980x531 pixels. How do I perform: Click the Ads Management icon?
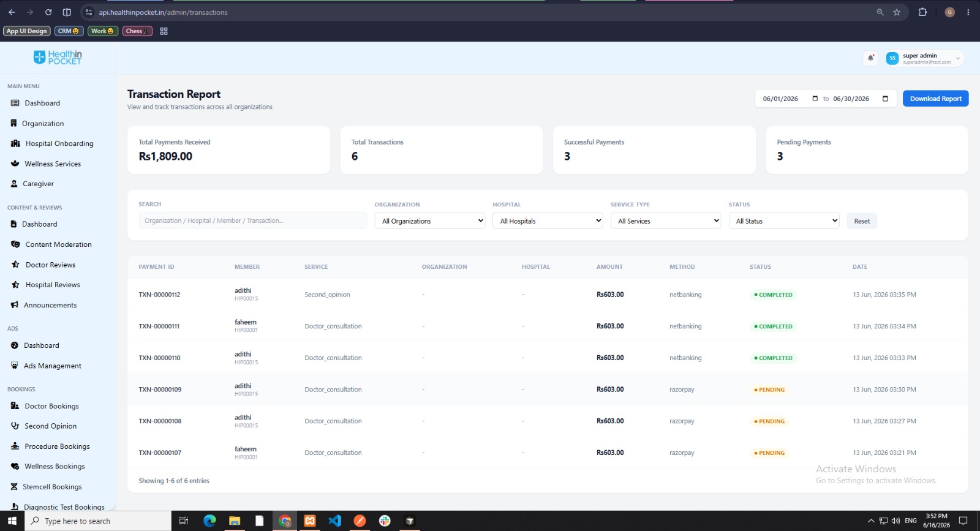15,366
